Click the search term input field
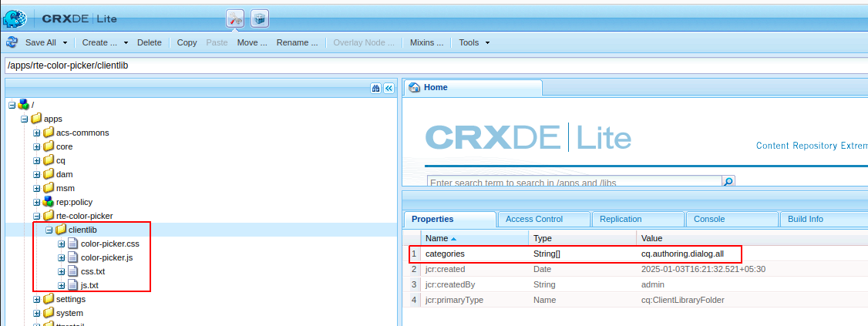Image resolution: width=868 pixels, height=326 pixels. click(x=574, y=182)
